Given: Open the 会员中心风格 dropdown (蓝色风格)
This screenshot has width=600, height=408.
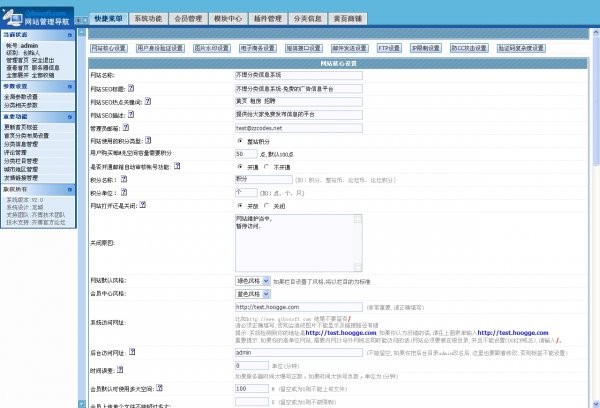Looking at the screenshot, I should click(253, 294).
